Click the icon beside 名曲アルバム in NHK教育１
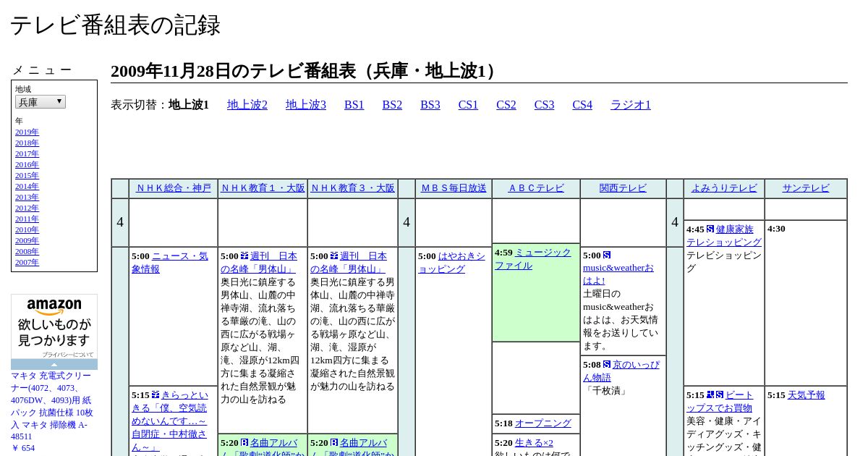868x456 pixels. click(x=244, y=442)
